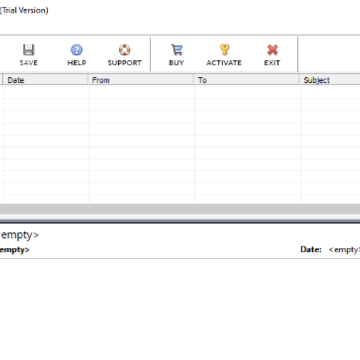360x360 pixels.
Task: Sort emails by the Date column header
Action: [46, 80]
